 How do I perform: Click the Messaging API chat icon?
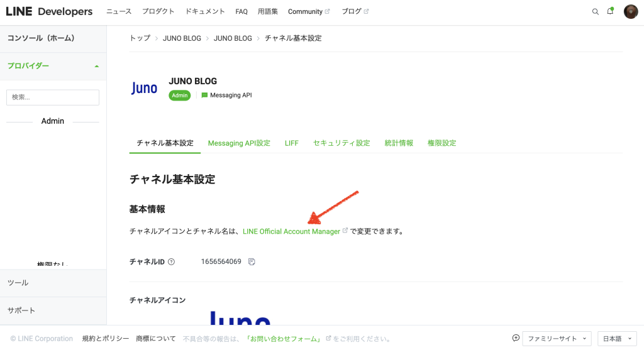click(x=204, y=95)
